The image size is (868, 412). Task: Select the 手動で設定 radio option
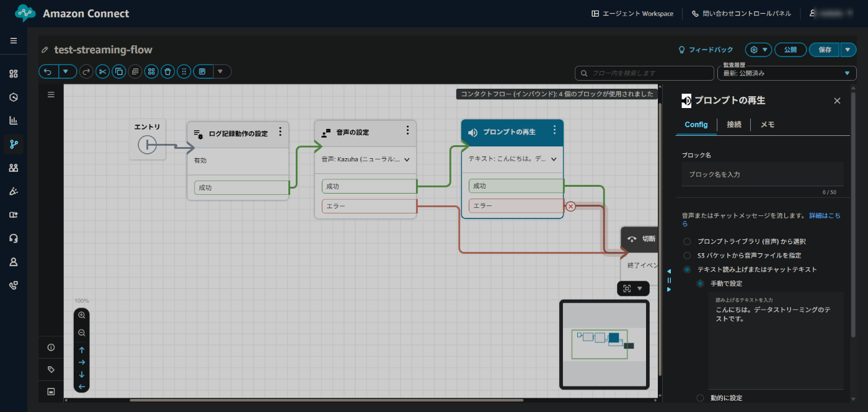[x=700, y=284]
